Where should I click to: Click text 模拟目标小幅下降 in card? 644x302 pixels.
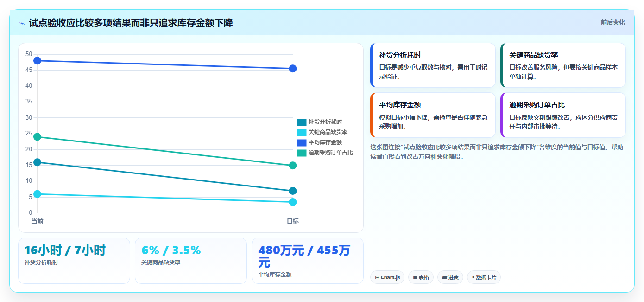(403, 118)
